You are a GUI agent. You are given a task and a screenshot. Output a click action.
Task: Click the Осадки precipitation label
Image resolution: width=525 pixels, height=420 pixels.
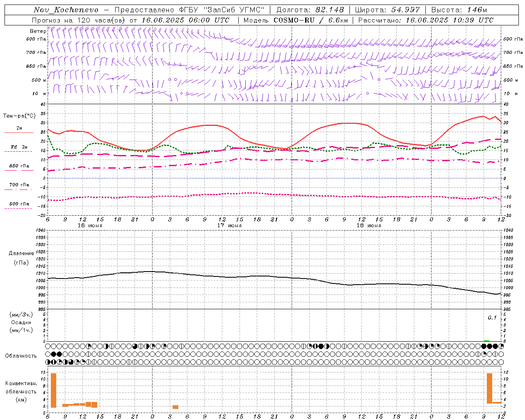21,322
